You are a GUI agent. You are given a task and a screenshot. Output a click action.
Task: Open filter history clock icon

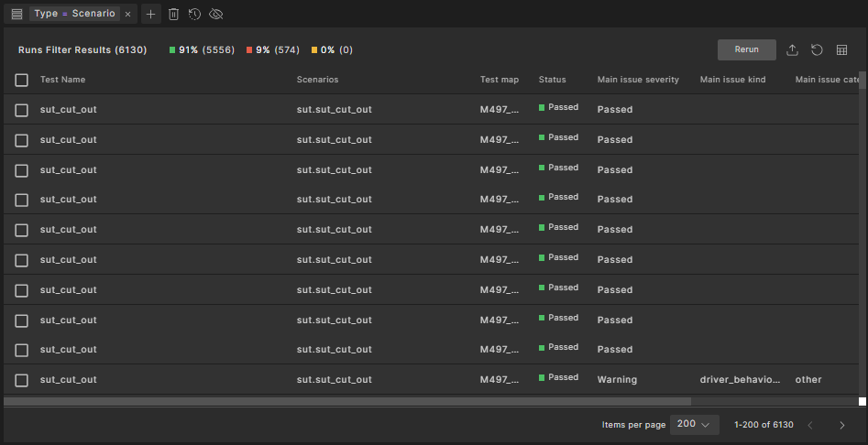(x=194, y=14)
